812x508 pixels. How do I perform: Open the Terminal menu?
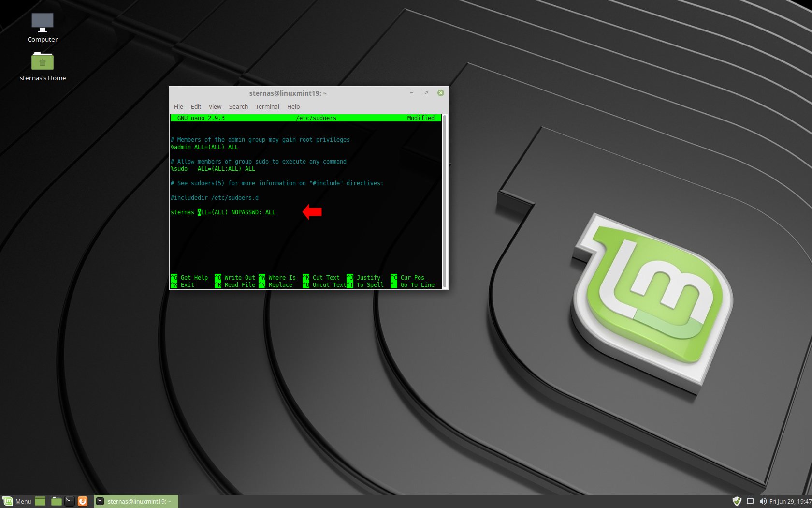(x=267, y=106)
